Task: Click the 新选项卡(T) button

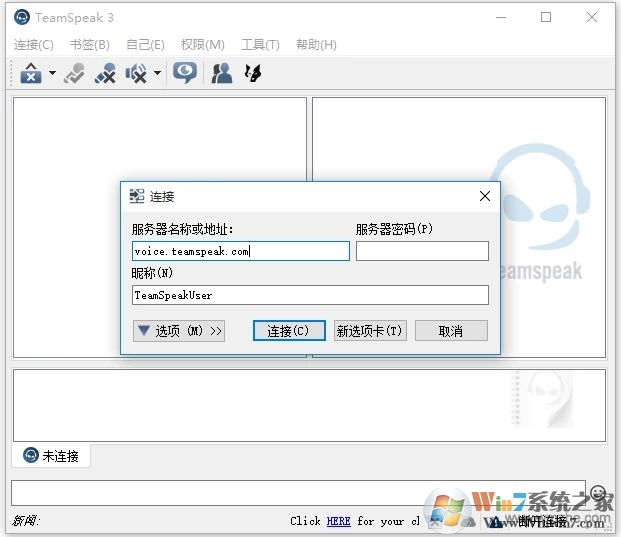Action: tap(370, 331)
